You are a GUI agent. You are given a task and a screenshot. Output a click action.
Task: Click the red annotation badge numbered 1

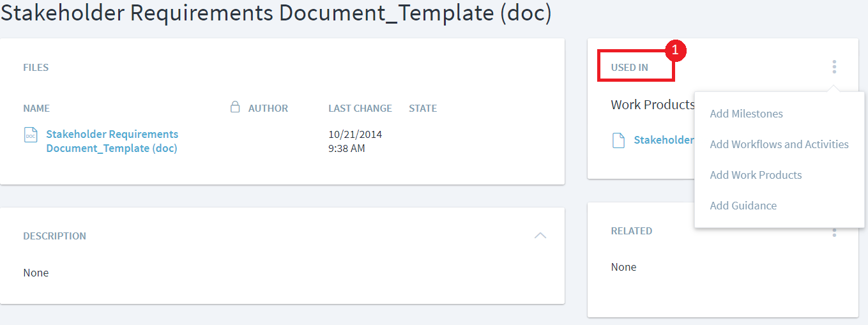pyautogui.click(x=676, y=50)
